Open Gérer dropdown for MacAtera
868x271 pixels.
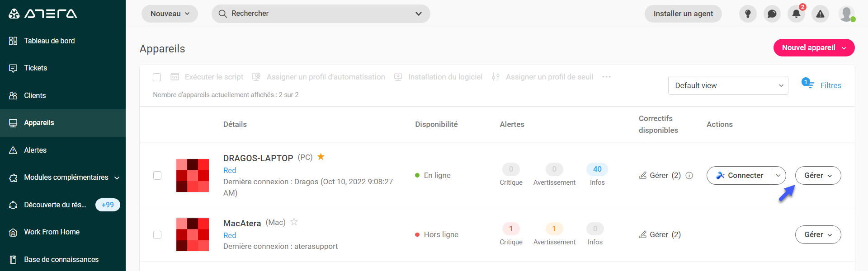tap(818, 234)
